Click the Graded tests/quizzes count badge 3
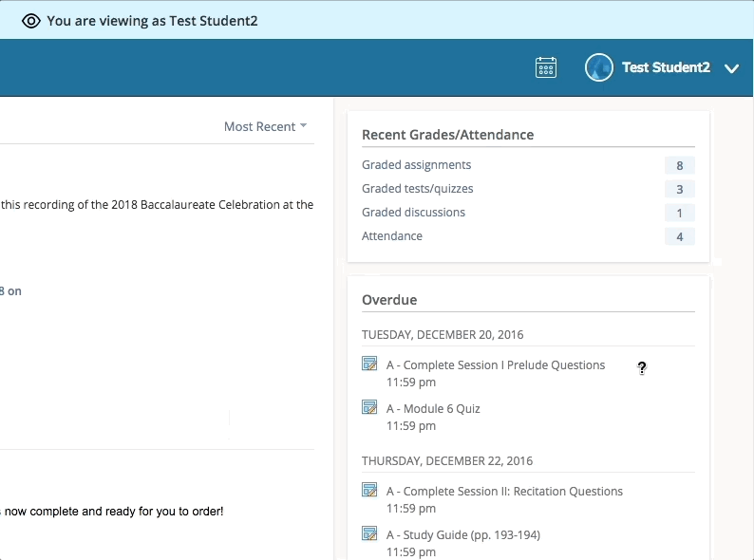754x560 pixels. (x=680, y=189)
